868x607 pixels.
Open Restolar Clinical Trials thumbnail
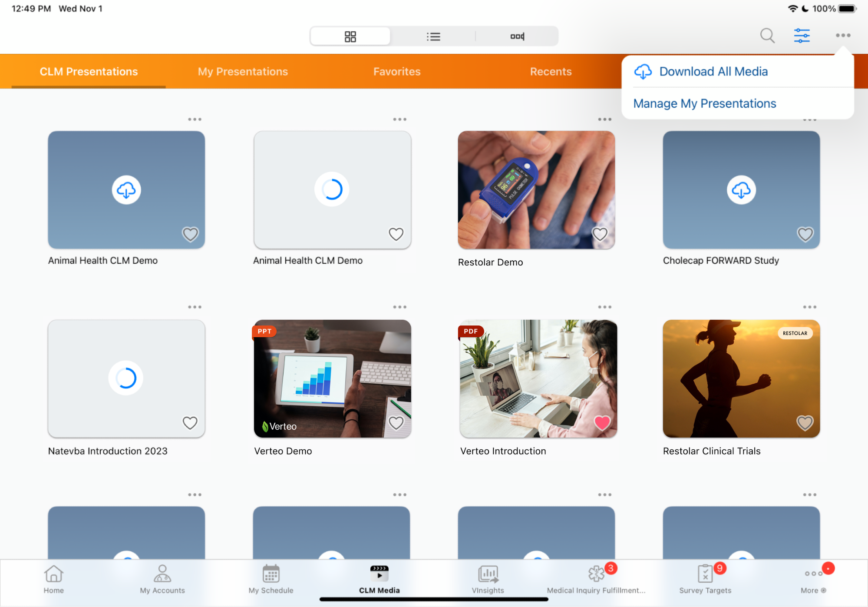(741, 379)
